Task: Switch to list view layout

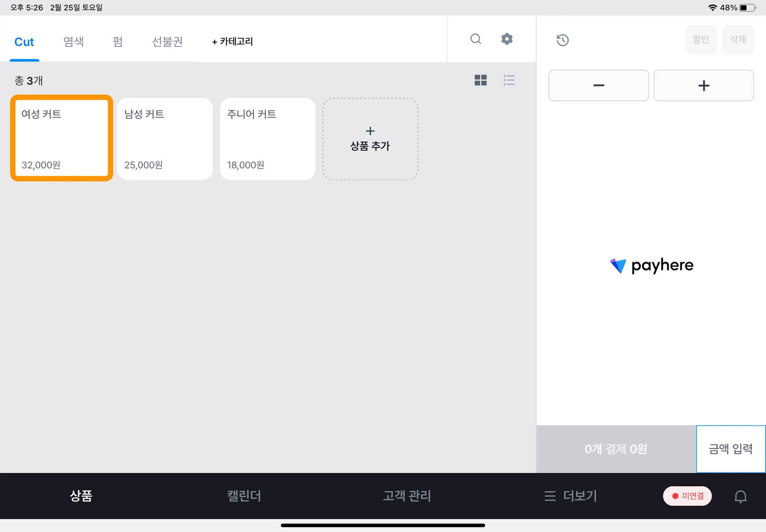Action: click(x=509, y=80)
